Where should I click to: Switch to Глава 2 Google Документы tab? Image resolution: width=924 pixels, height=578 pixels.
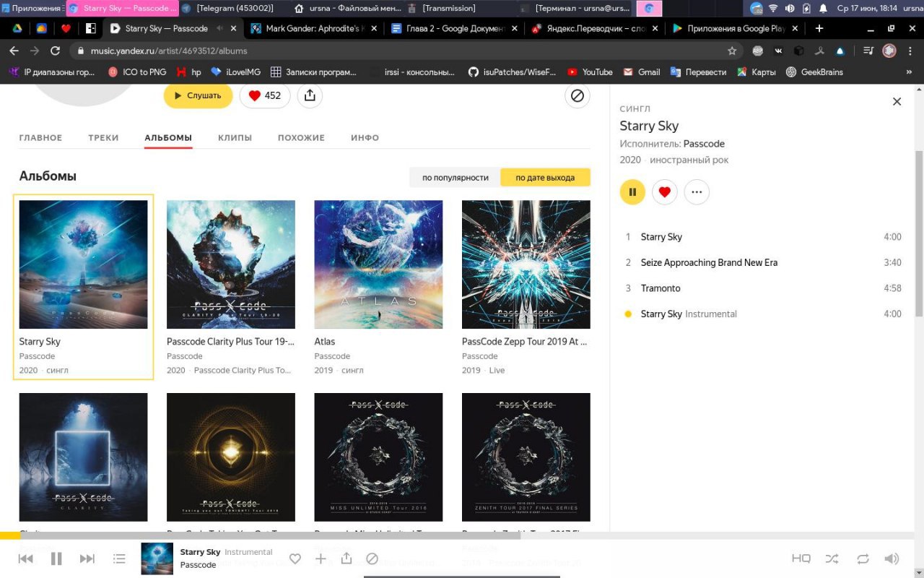(455, 28)
